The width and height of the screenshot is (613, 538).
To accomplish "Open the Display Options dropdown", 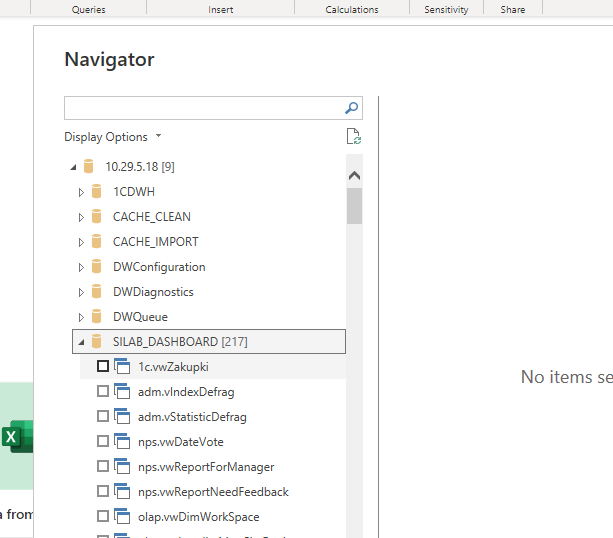I will click(x=113, y=137).
